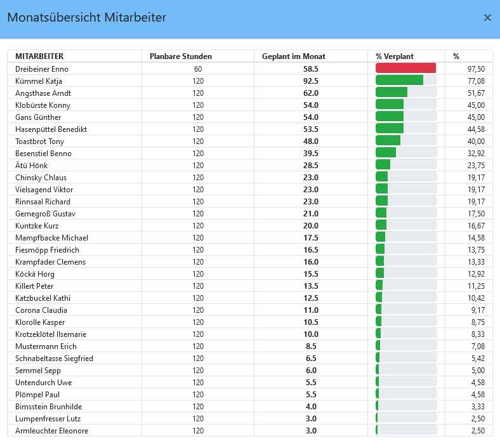Select employee Gans Günther
The height and width of the screenshot is (448, 500).
[x=38, y=117]
